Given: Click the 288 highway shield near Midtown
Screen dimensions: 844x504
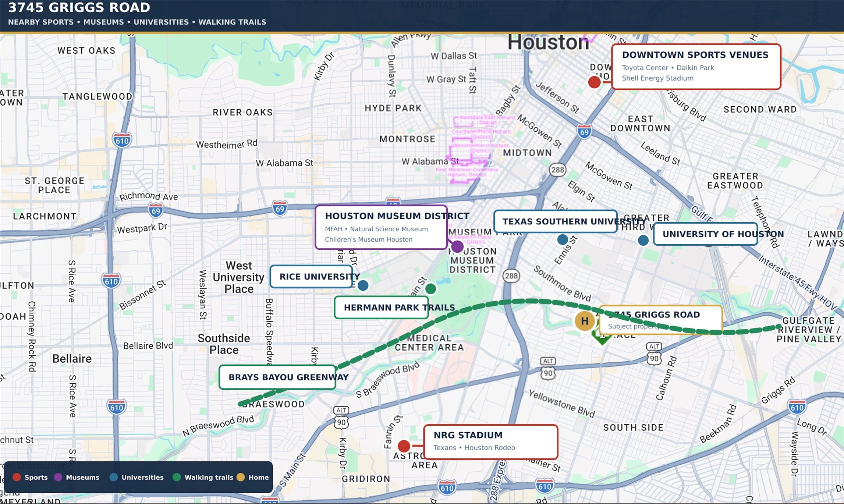Looking at the screenshot, I should tap(557, 170).
